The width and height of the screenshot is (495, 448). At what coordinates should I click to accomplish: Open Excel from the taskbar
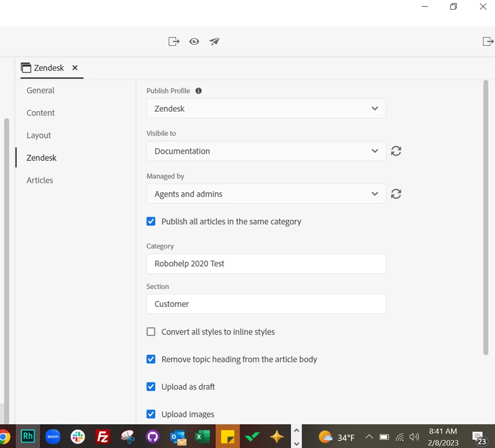[x=203, y=437]
